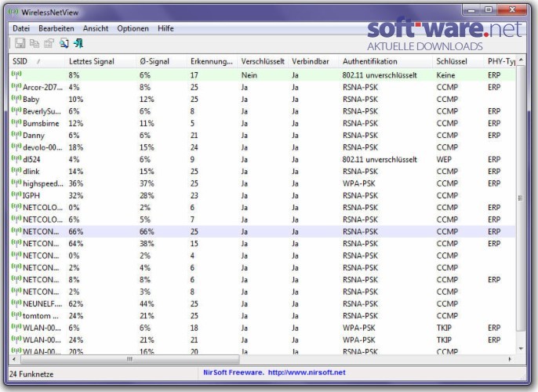Open the Hilfe menu

point(165,28)
